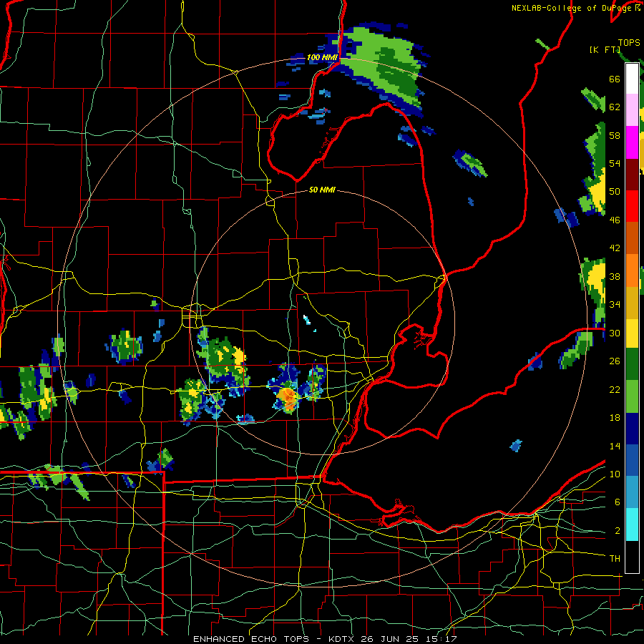The image size is (644, 644).
Task: Click the magenta legend swatch
Action: 632,142
